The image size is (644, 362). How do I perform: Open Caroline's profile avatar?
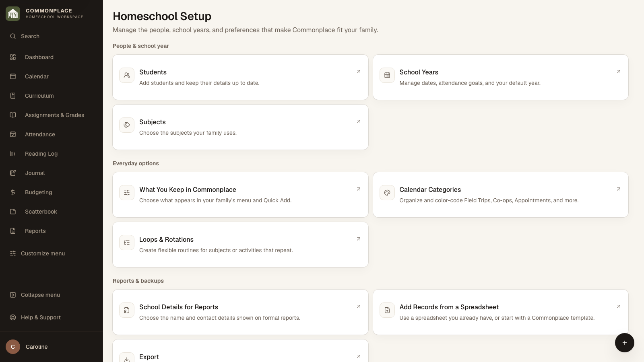pos(13,347)
